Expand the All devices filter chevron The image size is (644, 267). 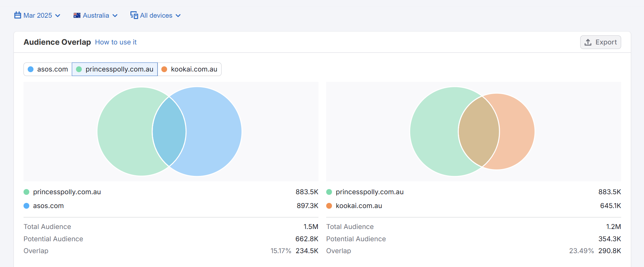click(178, 15)
